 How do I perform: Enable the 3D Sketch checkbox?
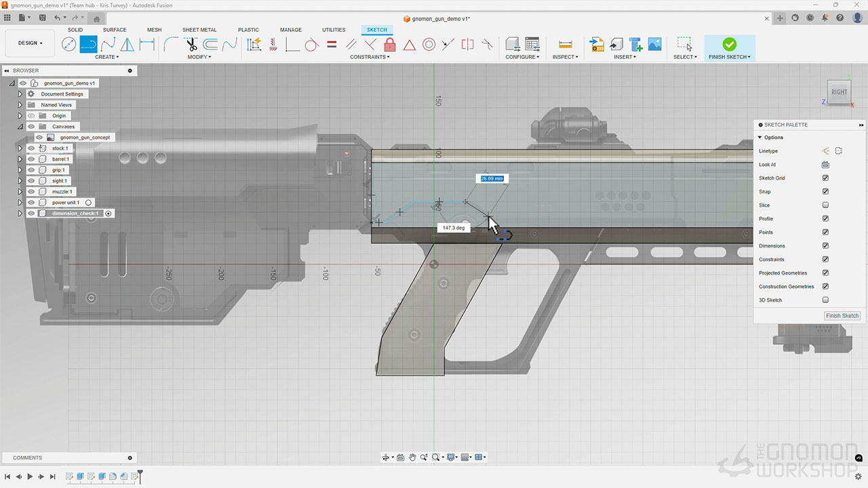tap(825, 300)
